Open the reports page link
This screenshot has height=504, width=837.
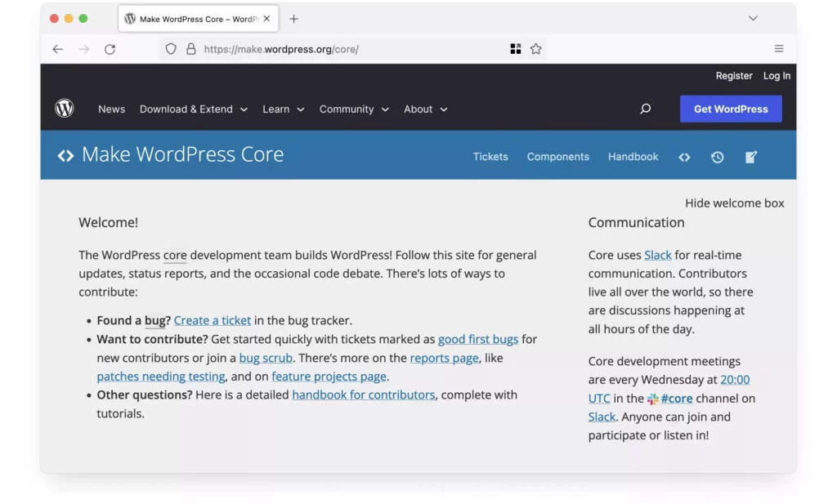point(444,358)
